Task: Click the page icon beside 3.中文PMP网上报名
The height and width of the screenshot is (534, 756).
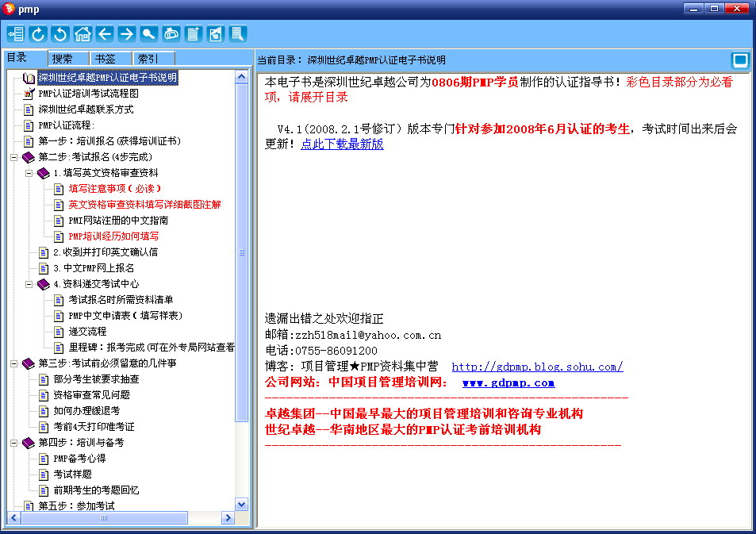Action: pyautogui.click(x=44, y=268)
